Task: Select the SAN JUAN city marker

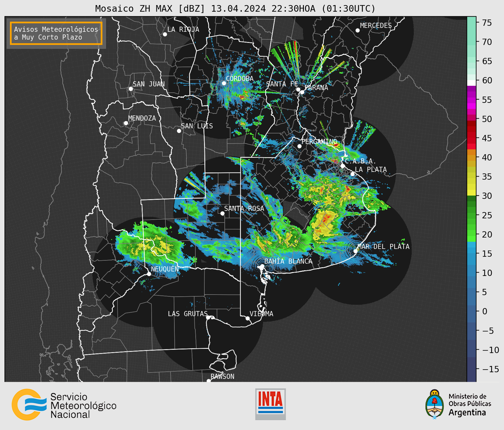Action: [131, 89]
